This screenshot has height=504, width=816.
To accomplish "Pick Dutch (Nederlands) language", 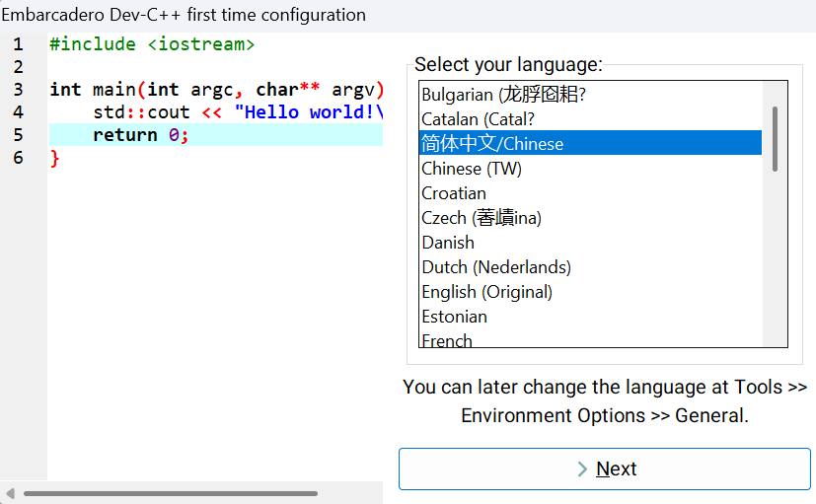I will click(x=590, y=267).
